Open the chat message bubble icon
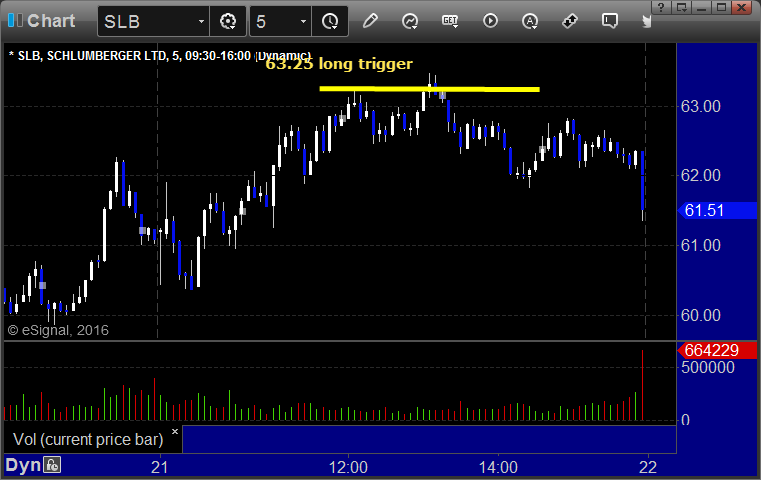 pyautogui.click(x=610, y=21)
